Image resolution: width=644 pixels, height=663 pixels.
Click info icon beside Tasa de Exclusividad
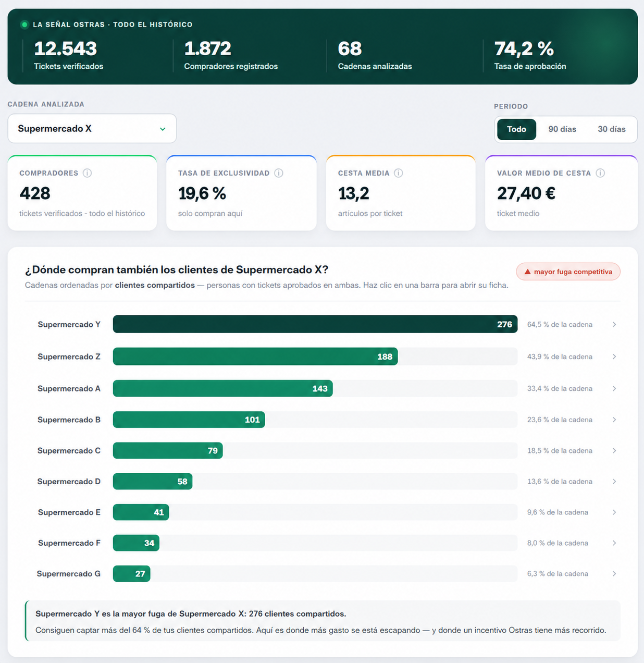pyautogui.click(x=279, y=173)
